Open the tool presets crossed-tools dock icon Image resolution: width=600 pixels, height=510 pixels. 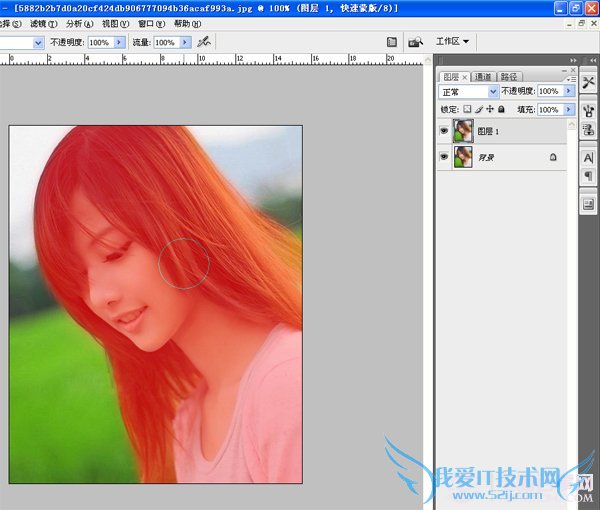588,79
